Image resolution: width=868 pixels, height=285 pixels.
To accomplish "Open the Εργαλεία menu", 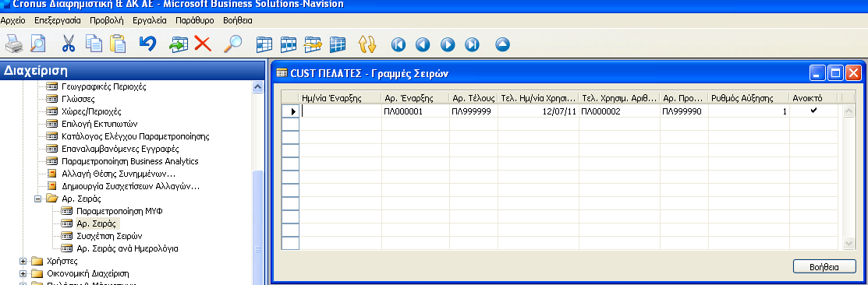I will point(150,20).
